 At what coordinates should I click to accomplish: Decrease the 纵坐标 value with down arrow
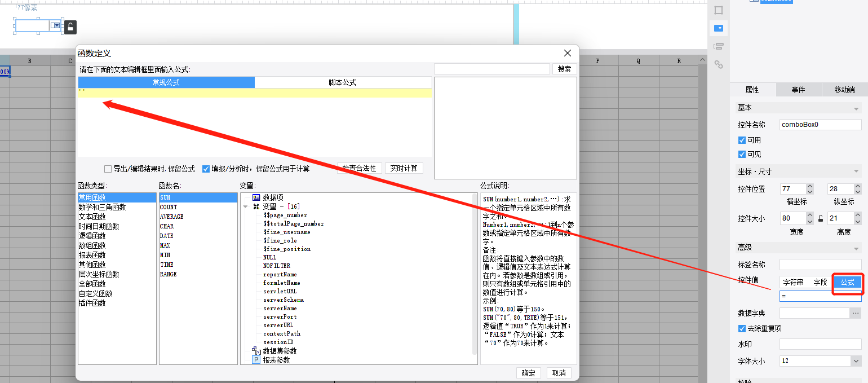857,192
